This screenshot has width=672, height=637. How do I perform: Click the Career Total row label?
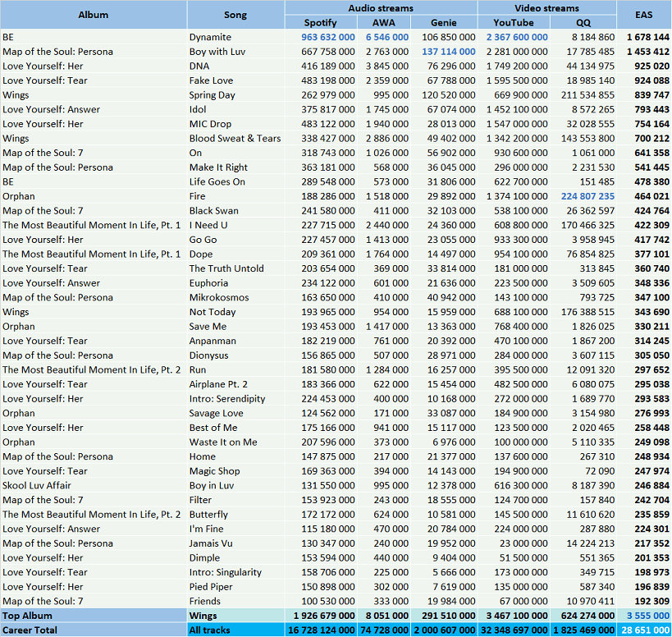[x=94, y=630]
